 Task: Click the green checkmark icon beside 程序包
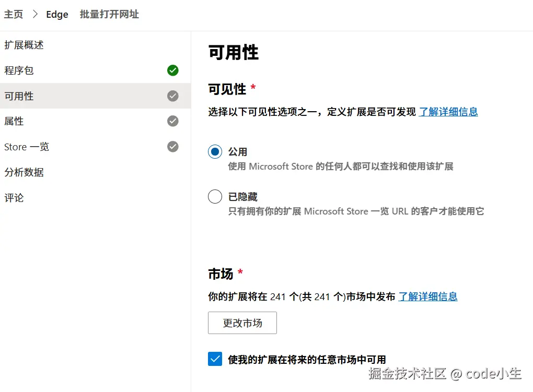pos(173,70)
